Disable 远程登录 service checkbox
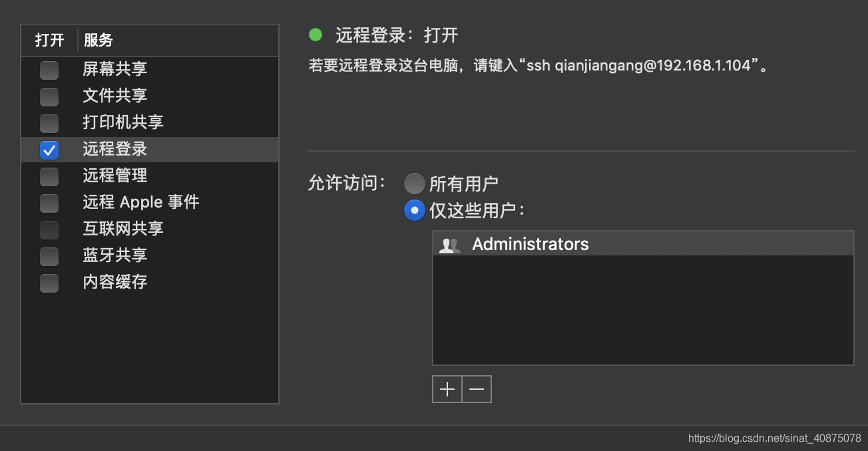The width and height of the screenshot is (868, 451). 49,150
